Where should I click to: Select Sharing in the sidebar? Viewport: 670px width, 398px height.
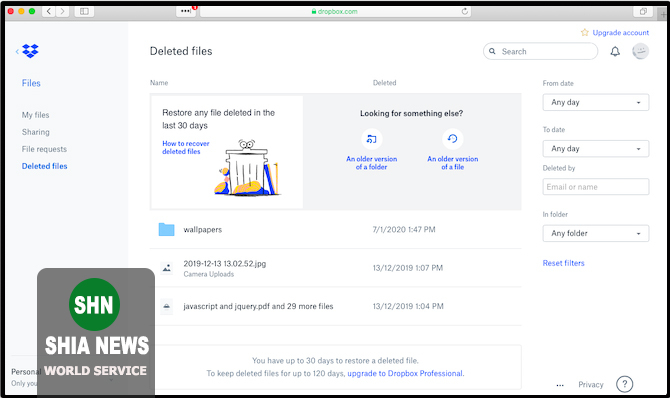point(35,132)
